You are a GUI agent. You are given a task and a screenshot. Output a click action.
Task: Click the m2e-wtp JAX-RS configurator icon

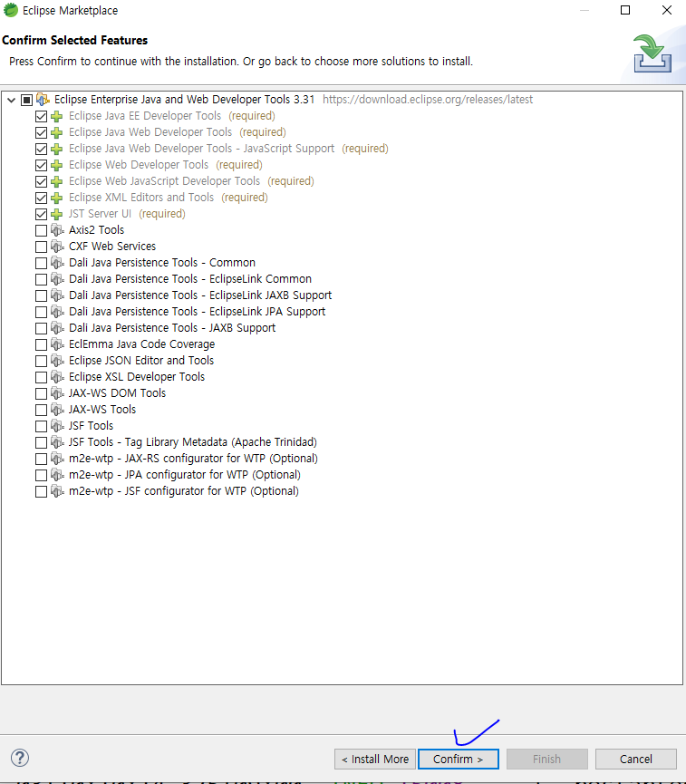tap(57, 459)
